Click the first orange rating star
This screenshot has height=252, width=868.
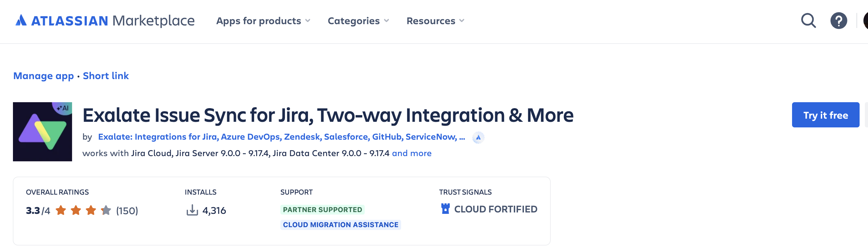(x=61, y=210)
